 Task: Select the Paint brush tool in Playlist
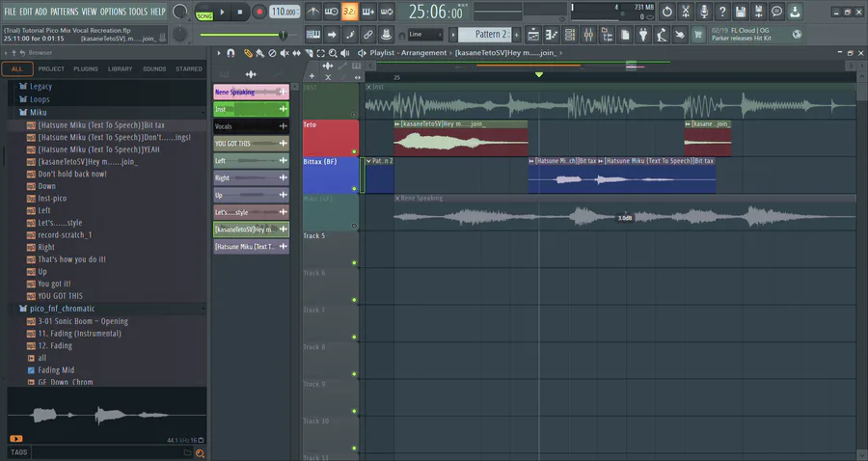[x=260, y=53]
